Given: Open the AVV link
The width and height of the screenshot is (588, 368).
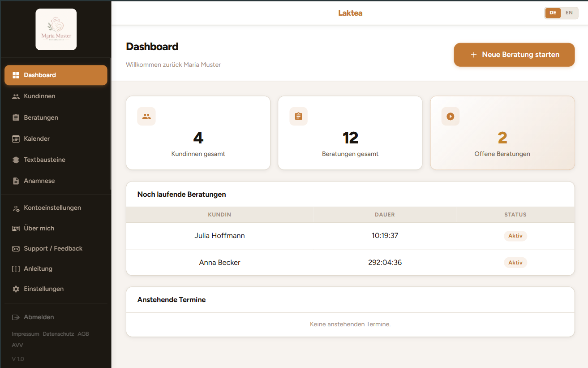Looking at the screenshot, I should click(17, 345).
